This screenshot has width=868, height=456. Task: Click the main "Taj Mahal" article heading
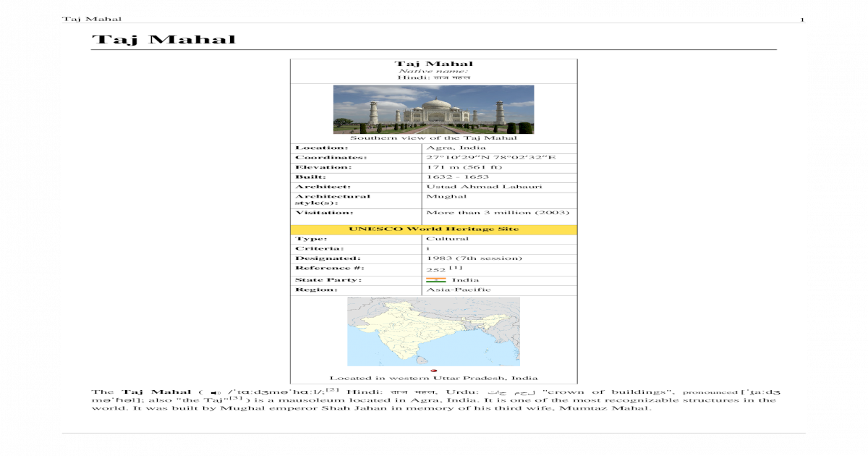[x=163, y=39]
